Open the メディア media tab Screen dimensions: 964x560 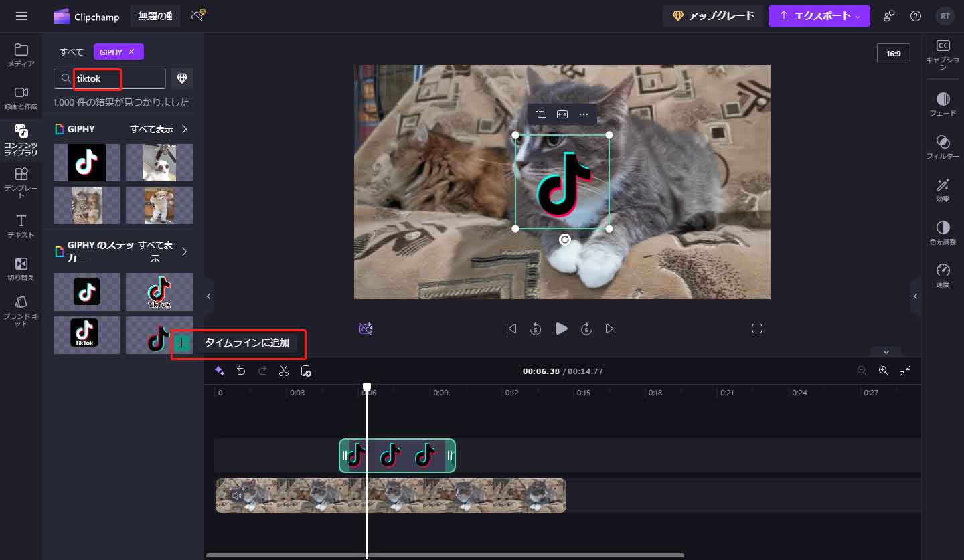(x=21, y=55)
